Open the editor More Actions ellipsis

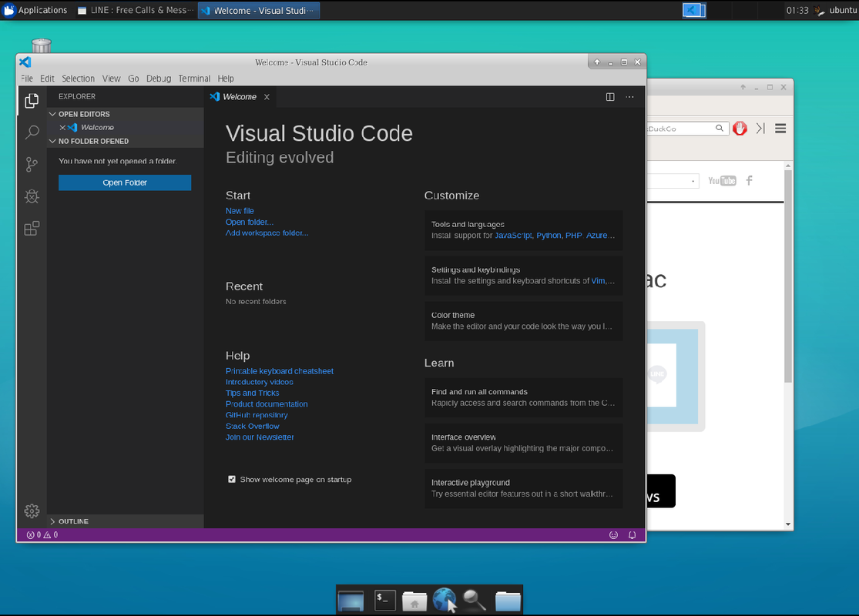[629, 97]
